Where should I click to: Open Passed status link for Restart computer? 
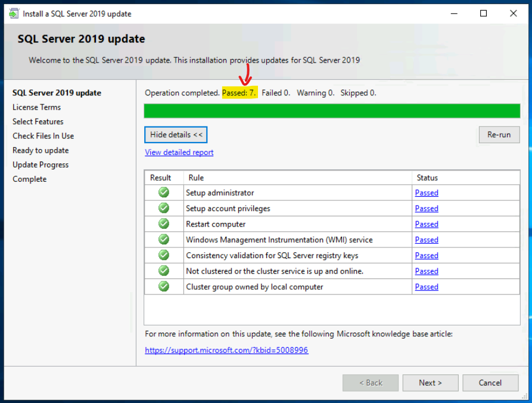pos(427,224)
